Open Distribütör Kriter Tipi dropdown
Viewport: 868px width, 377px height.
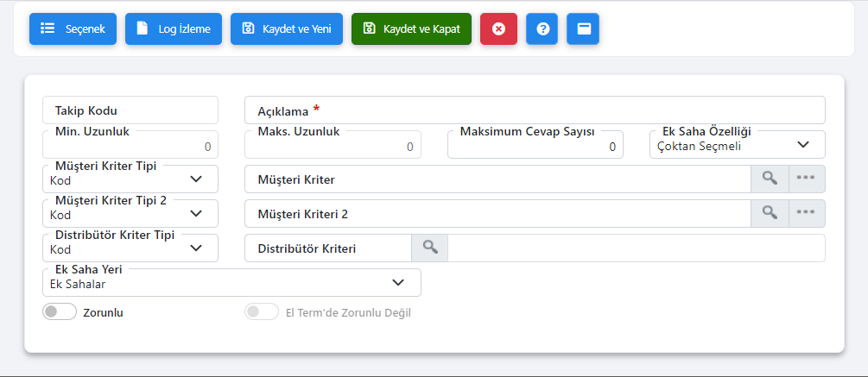(x=130, y=248)
